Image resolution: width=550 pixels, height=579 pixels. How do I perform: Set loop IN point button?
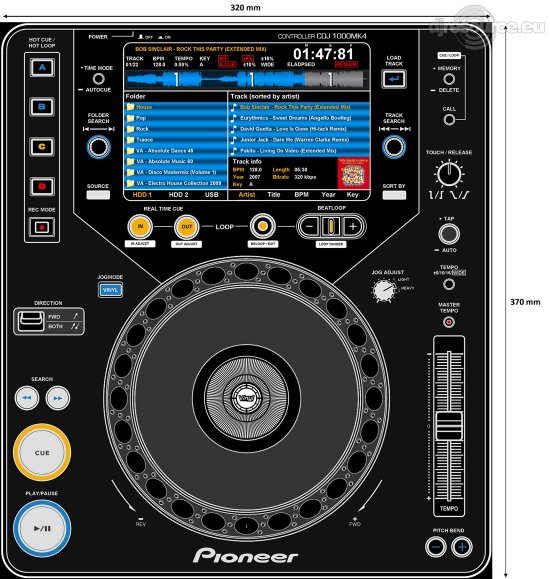coord(140,226)
